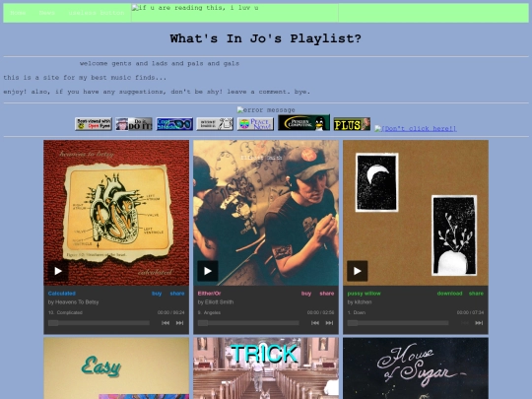Click the Easy album cover

coord(116,368)
